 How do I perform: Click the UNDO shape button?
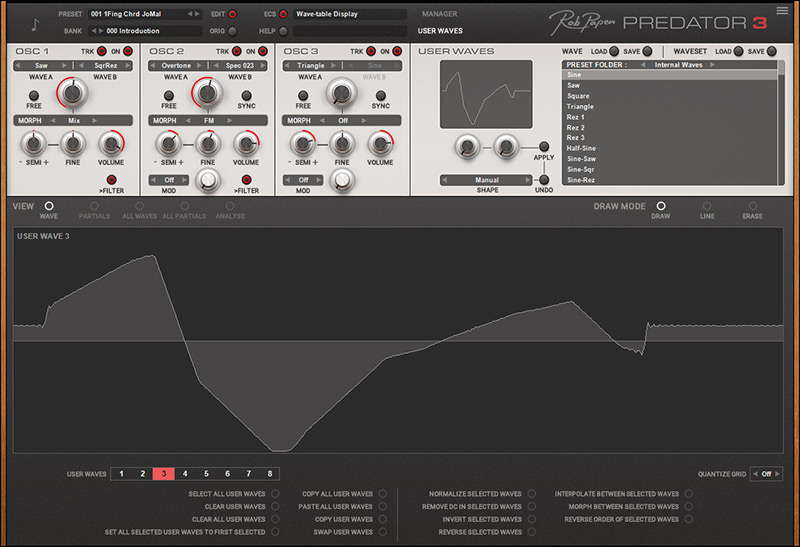[x=544, y=180]
